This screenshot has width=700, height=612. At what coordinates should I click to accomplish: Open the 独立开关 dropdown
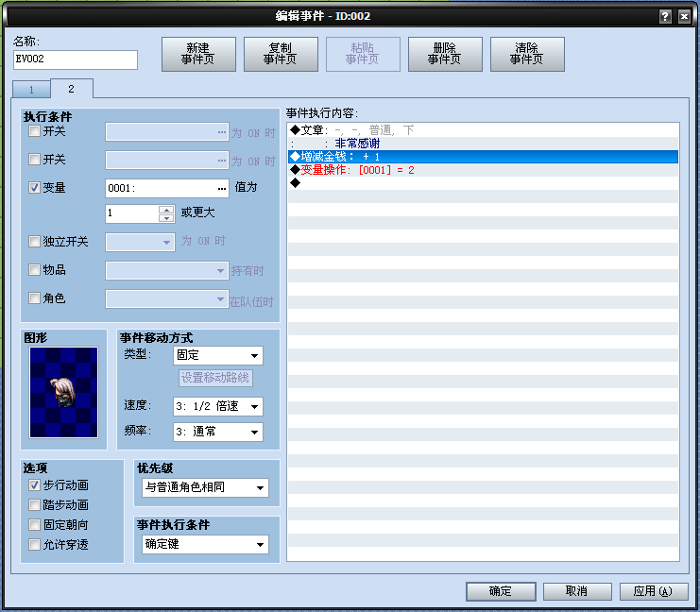[140, 242]
